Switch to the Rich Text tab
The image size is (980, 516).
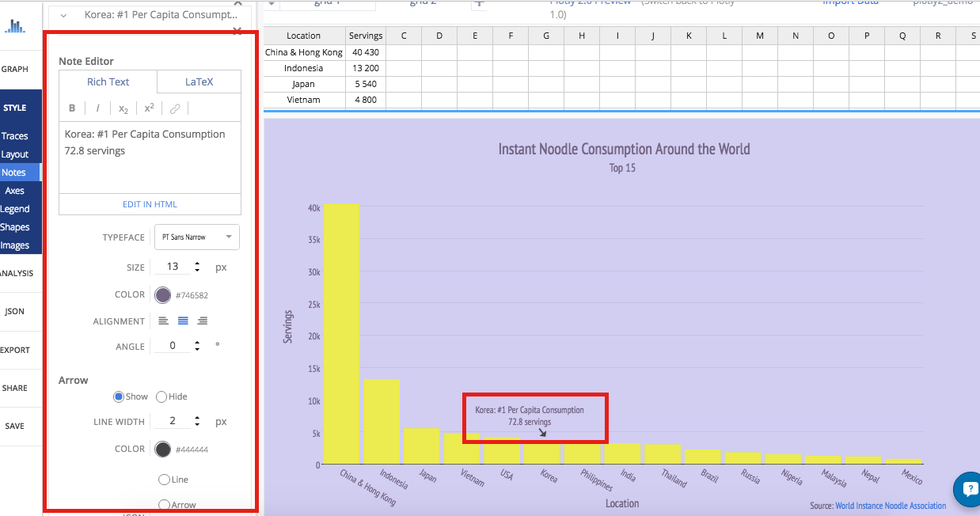click(x=108, y=82)
